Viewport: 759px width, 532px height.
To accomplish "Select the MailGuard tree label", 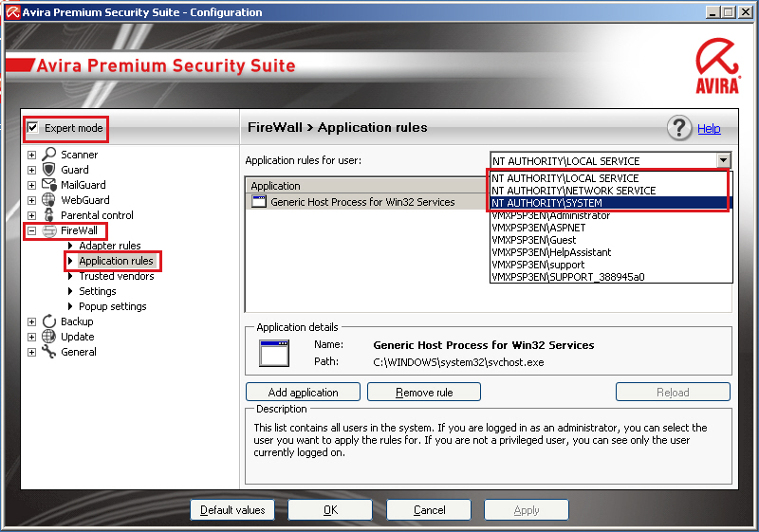I will tap(83, 185).
